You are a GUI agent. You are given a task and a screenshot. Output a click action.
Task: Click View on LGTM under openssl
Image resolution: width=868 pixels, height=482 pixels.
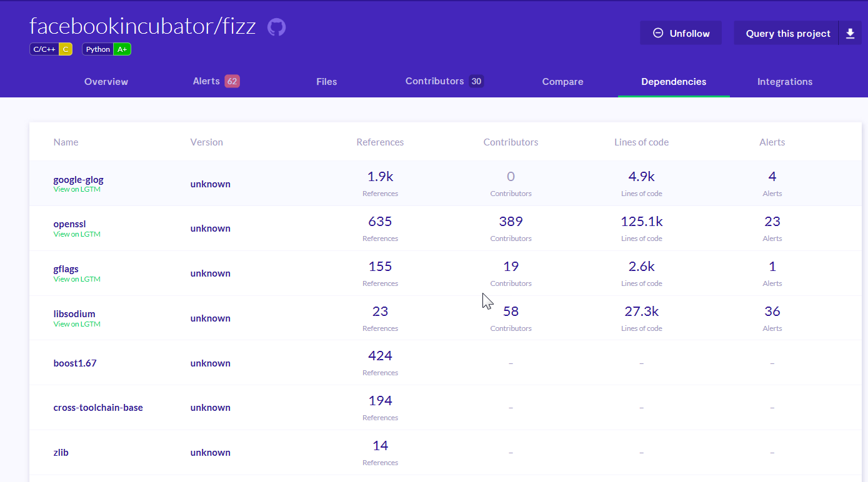tap(77, 234)
